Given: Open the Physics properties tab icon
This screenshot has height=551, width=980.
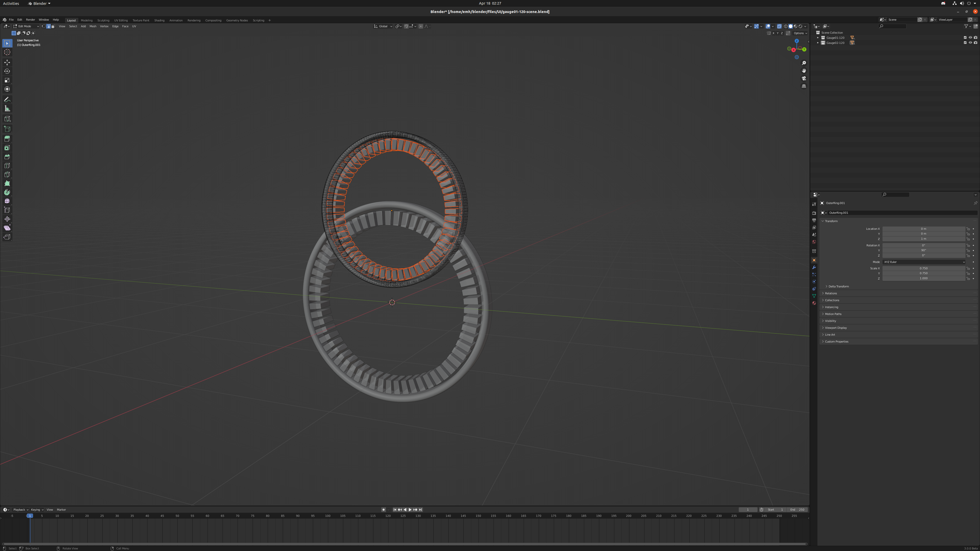Looking at the screenshot, I should [x=814, y=282].
